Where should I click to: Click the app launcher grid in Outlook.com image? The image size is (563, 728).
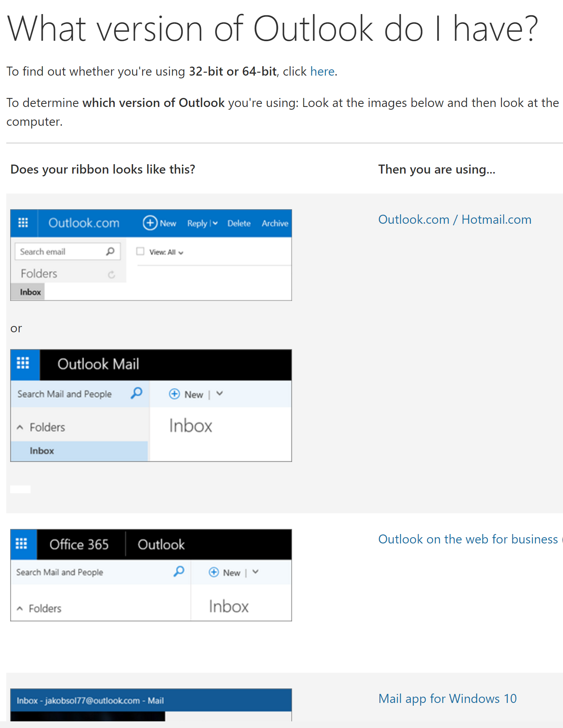point(23,223)
